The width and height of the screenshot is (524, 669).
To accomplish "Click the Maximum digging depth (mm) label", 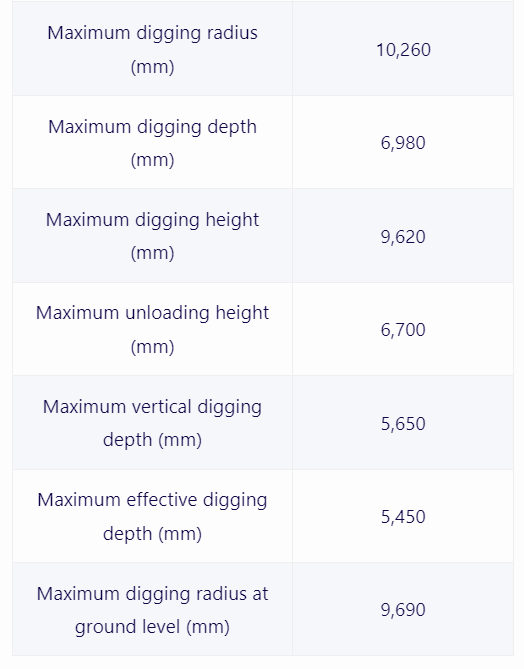I will pos(152,143).
